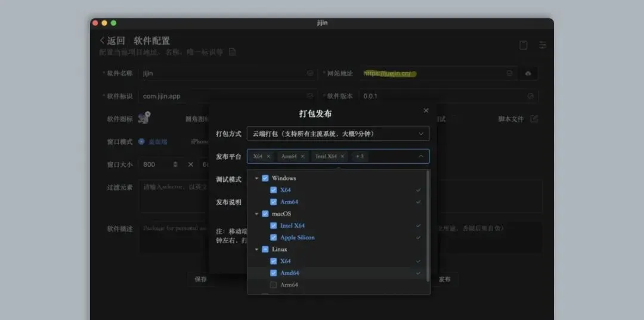The width and height of the screenshot is (644, 320).
Task: Click the platform list scrollbar
Action: point(428,226)
